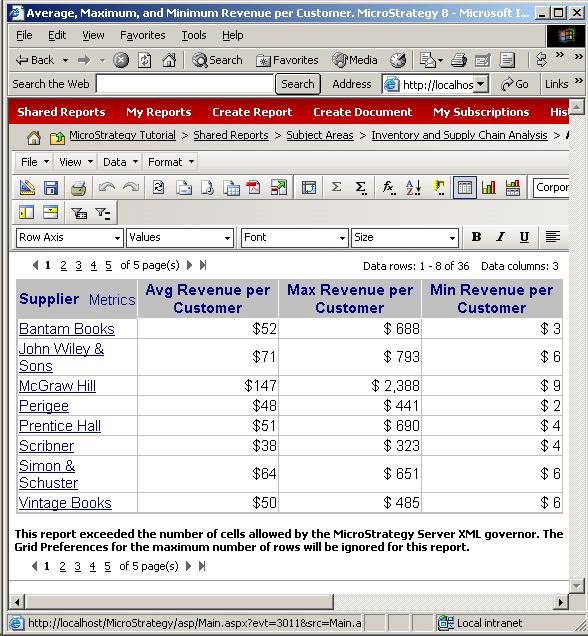Open the Create Report tab
Image resolution: width=588 pixels, height=636 pixels.
252,112
